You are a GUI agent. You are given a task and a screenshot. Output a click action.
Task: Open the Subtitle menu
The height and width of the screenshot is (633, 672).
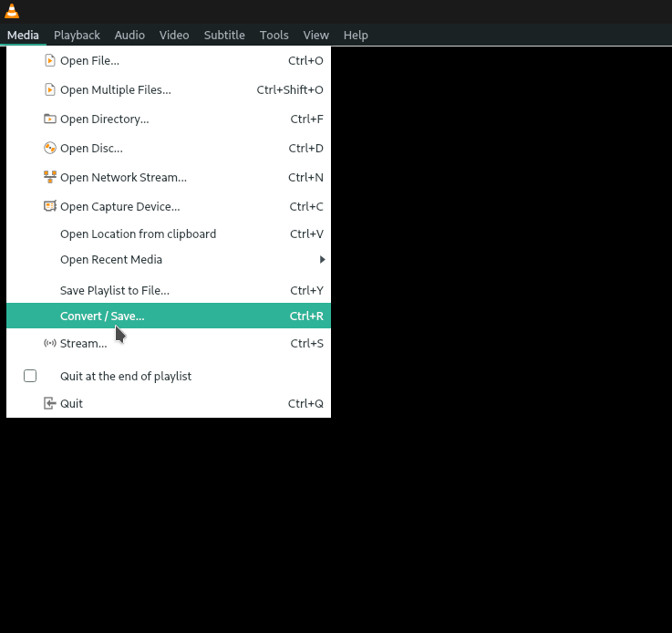coord(224,35)
